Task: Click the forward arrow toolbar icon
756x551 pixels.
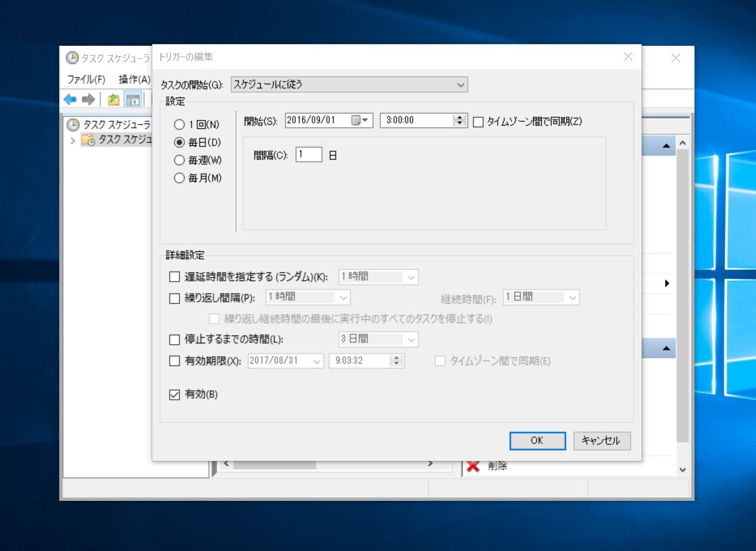Action: pos(89,99)
